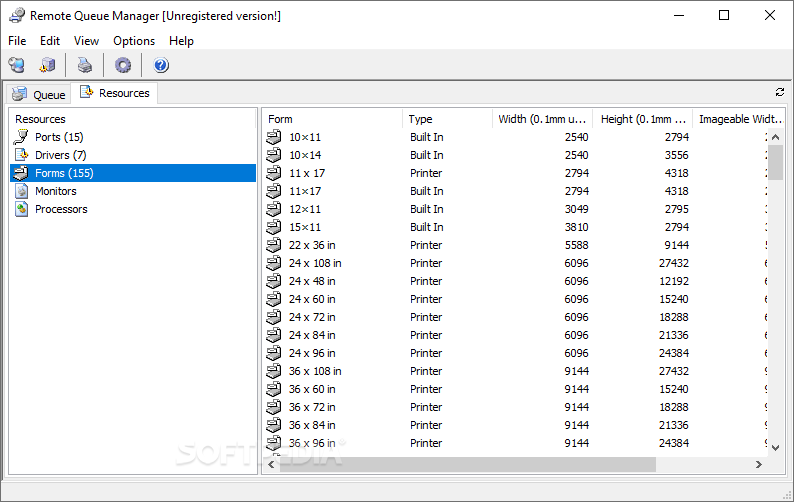Open the File menu
794x502 pixels.
[17, 41]
